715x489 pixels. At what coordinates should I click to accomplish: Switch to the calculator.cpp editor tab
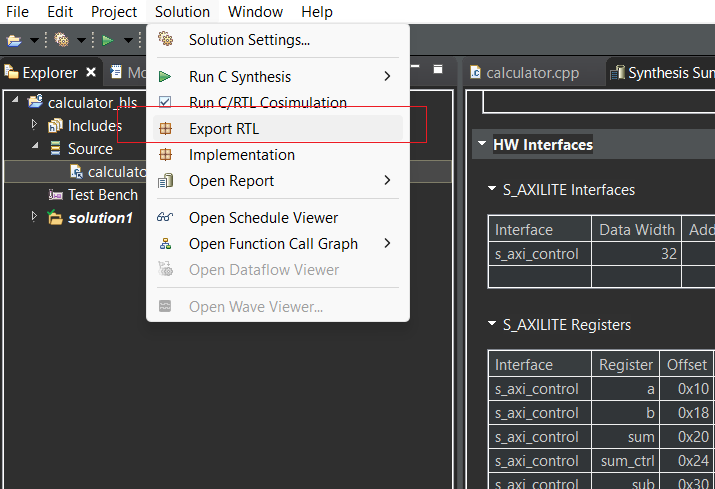coord(525,73)
